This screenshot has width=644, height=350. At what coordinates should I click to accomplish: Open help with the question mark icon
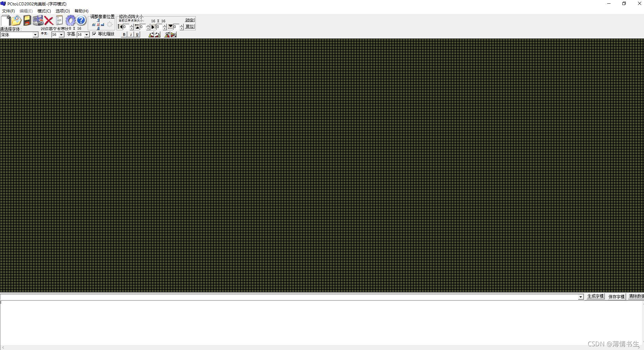point(81,21)
